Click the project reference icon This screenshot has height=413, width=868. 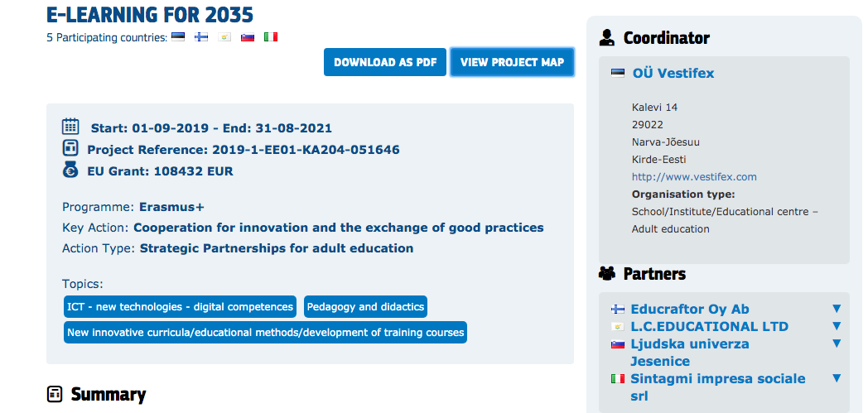pyautogui.click(x=70, y=148)
